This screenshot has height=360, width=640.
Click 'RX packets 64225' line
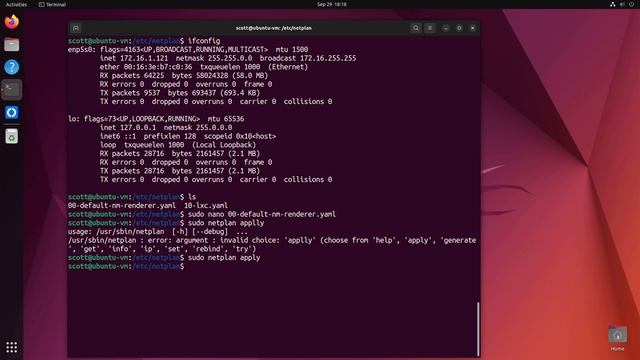coord(184,76)
